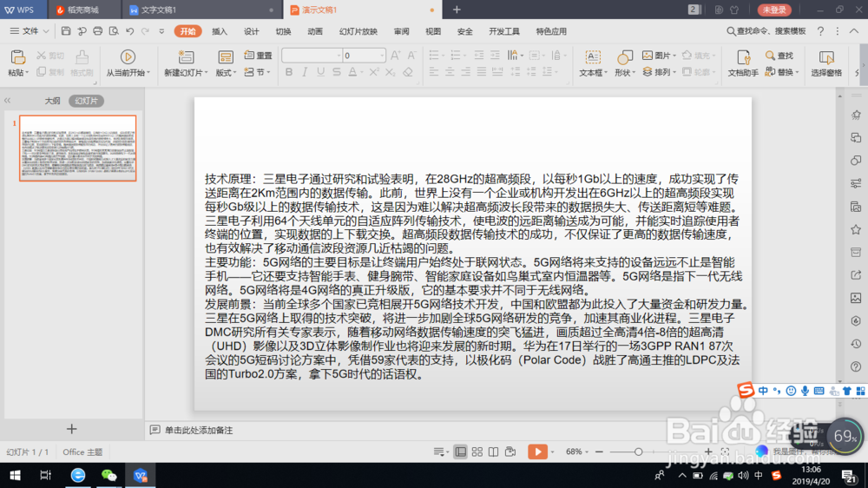Click the Find (查找) button
This screenshot has height=488, width=868.
tap(779, 56)
